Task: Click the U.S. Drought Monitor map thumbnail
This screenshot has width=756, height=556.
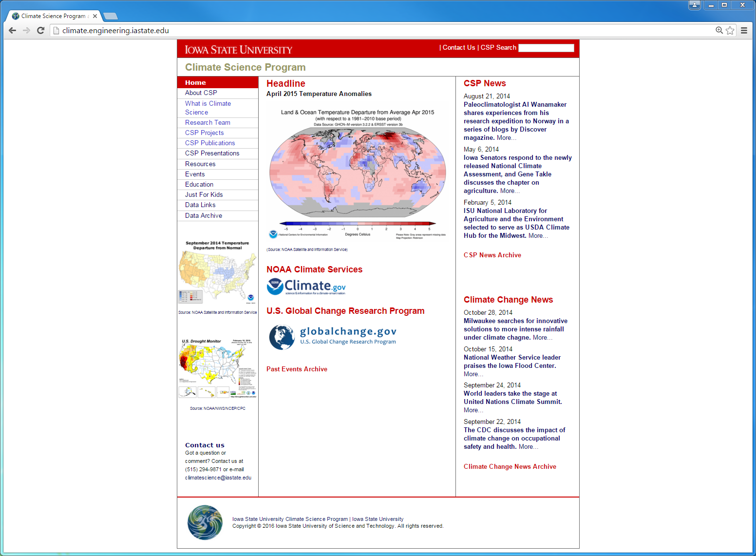Action: point(217,368)
